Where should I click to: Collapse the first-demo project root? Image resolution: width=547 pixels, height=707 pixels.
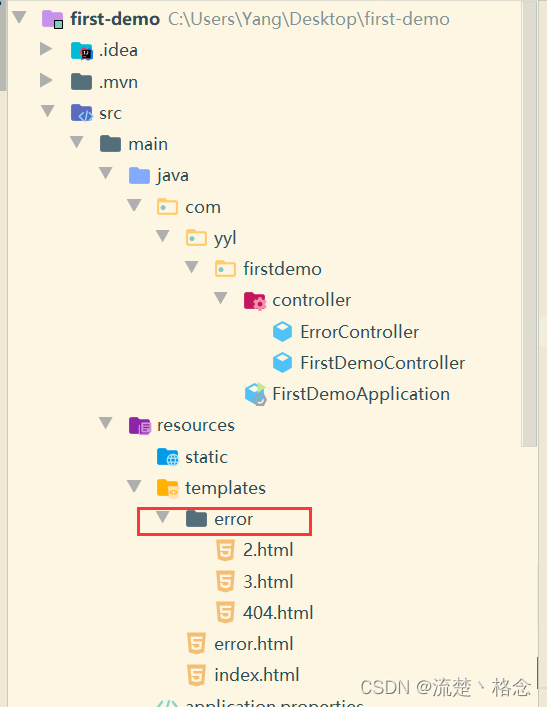coord(19,17)
